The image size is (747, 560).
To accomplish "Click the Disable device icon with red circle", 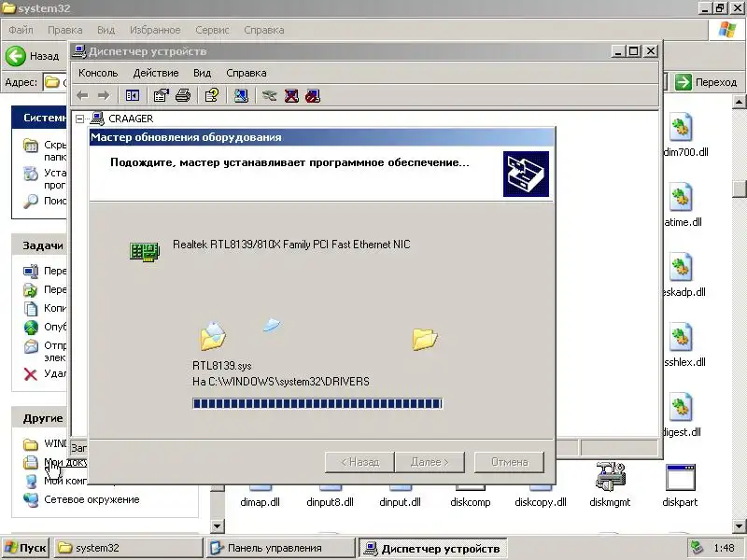I will tap(313, 96).
